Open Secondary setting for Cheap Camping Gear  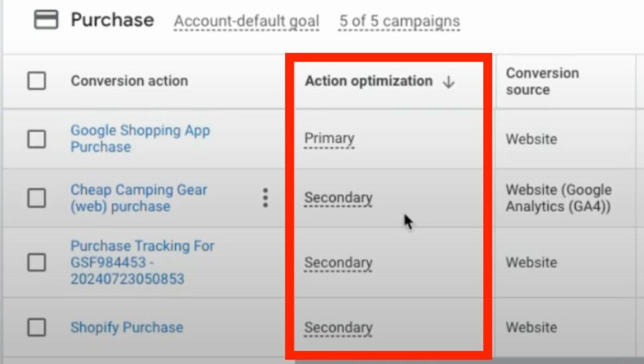pos(338,198)
